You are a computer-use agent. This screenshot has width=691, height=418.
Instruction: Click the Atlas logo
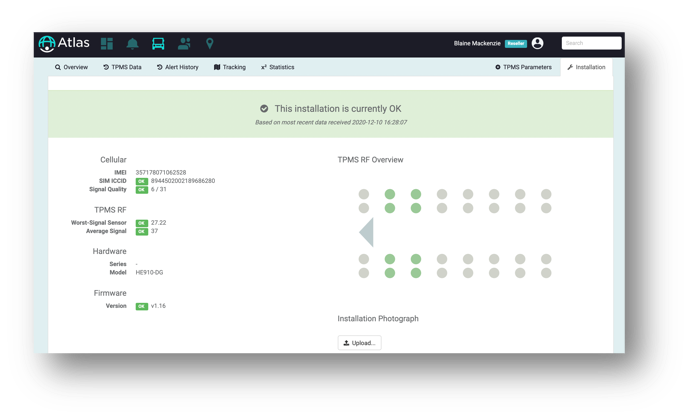[x=64, y=43]
